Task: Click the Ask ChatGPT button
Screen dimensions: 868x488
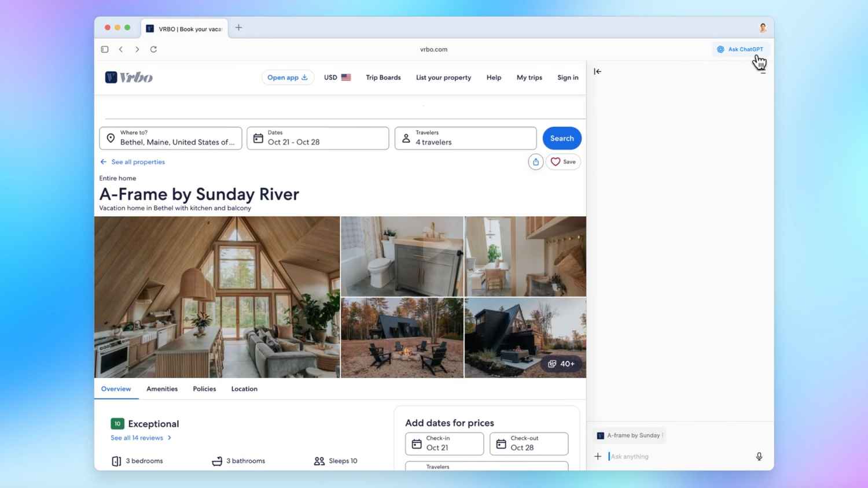Action: tap(741, 49)
